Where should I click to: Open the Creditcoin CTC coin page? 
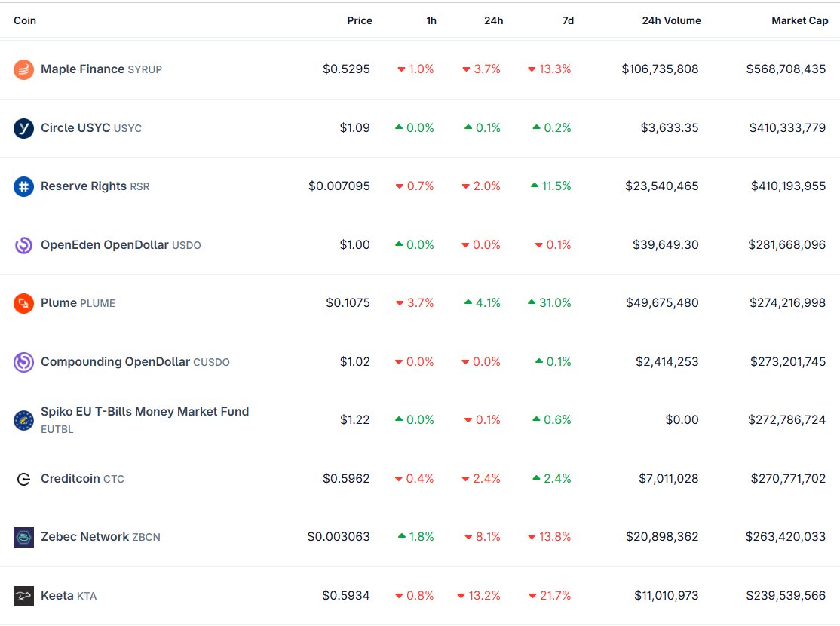click(82, 479)
